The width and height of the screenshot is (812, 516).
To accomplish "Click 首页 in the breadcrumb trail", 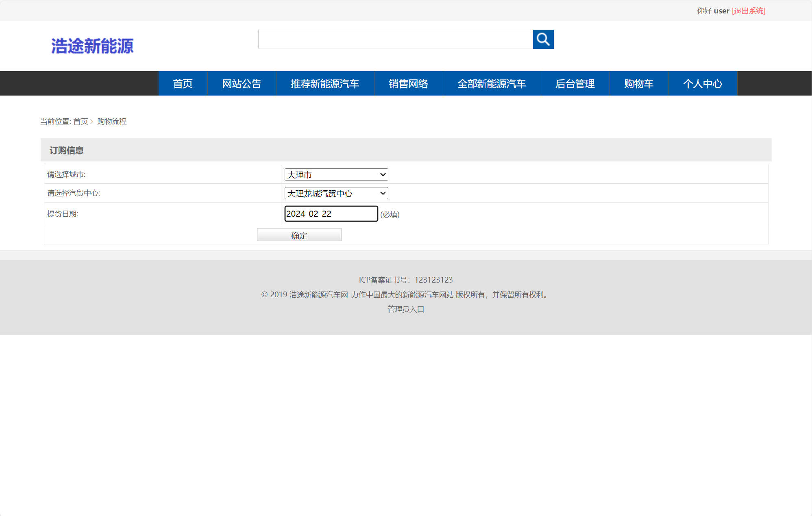I will pos(81,121).
